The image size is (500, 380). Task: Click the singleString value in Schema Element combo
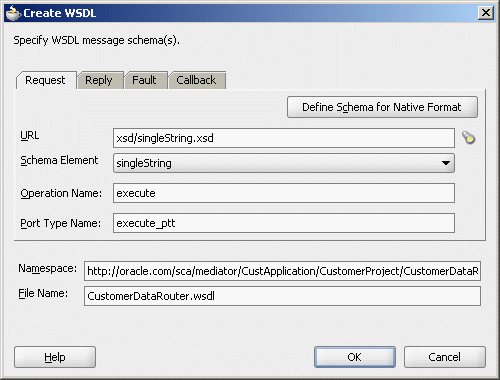[144, 163]
